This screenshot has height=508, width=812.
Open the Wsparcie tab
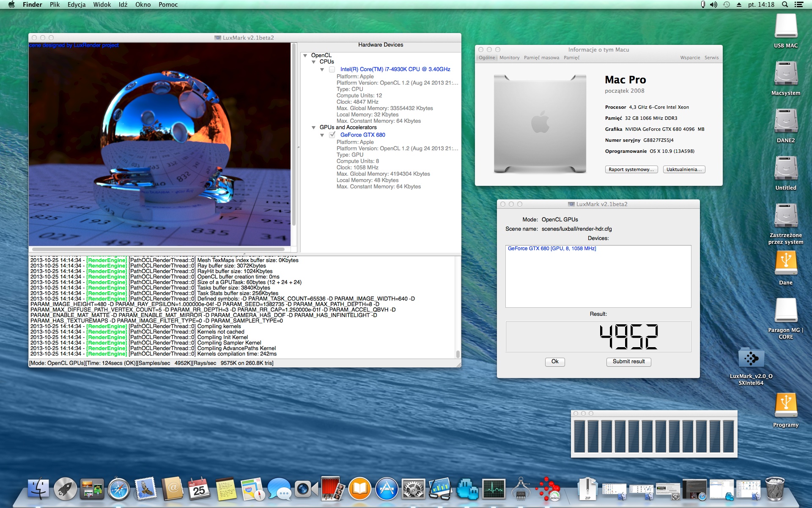click(690, 58)
